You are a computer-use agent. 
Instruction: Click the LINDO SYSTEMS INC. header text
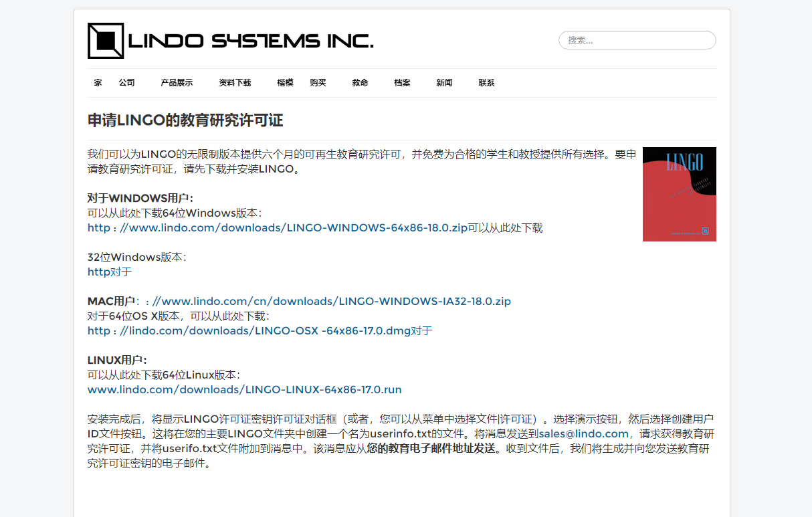pyautogui.click(x=250, y=41)
